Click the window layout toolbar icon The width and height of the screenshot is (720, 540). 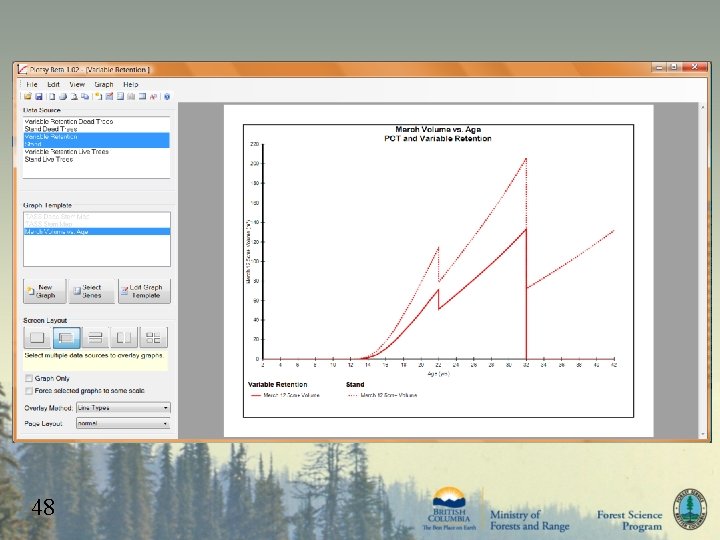tap(142, 96)
